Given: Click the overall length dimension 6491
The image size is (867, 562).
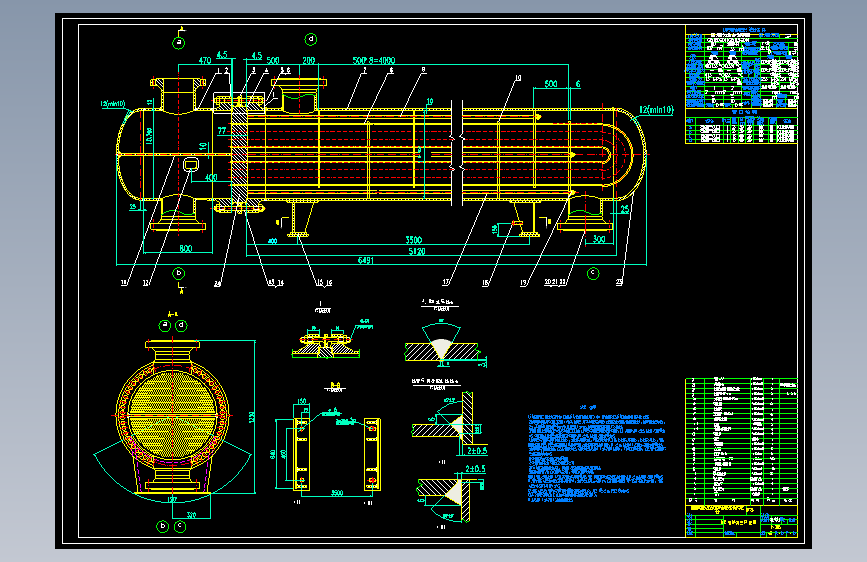Looking at the screenshot, I should (x=365, y=261).
